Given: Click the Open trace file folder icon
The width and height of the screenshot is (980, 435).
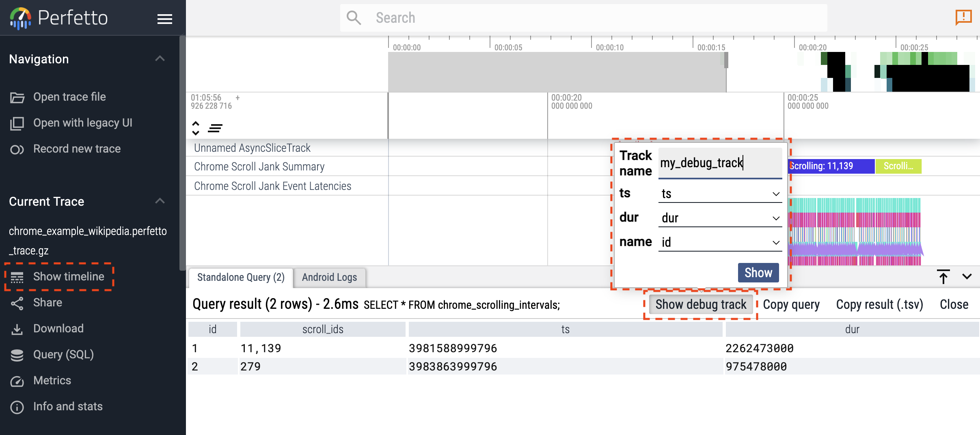Looking at the screenshot, I should (x=17, y=97).
